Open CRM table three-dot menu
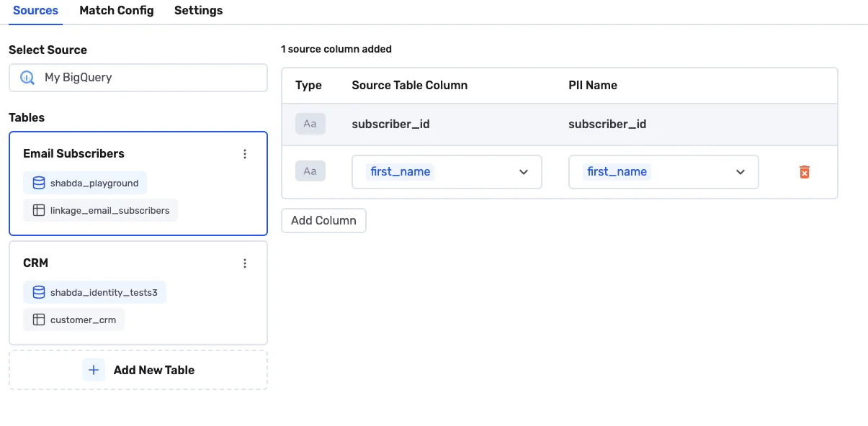The image size is (868, 426). (245, 263)
